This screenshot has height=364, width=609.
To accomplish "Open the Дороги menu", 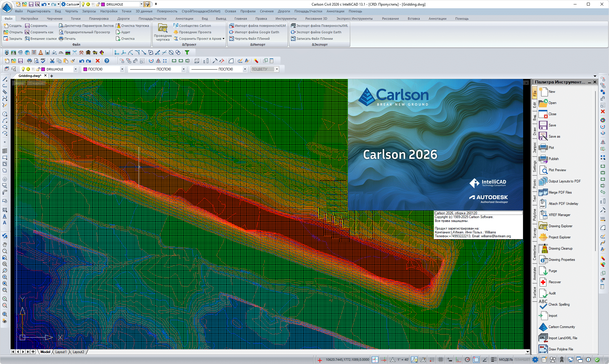I will tap(284, 11).
